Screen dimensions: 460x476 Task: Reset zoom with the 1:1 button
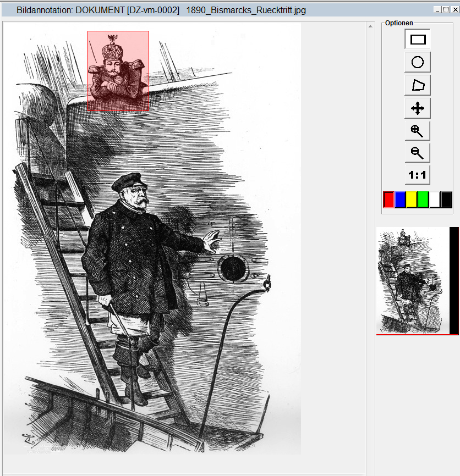pos(418,175)
